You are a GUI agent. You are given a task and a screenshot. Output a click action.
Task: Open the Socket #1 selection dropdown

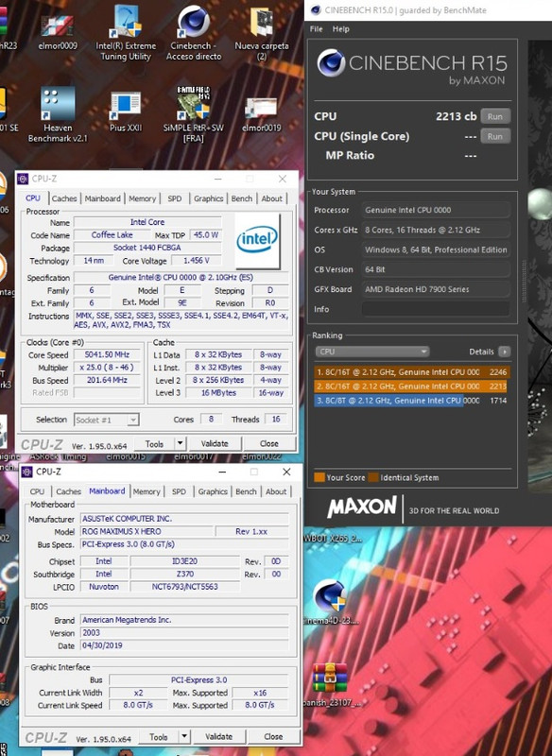pos(107,420)
